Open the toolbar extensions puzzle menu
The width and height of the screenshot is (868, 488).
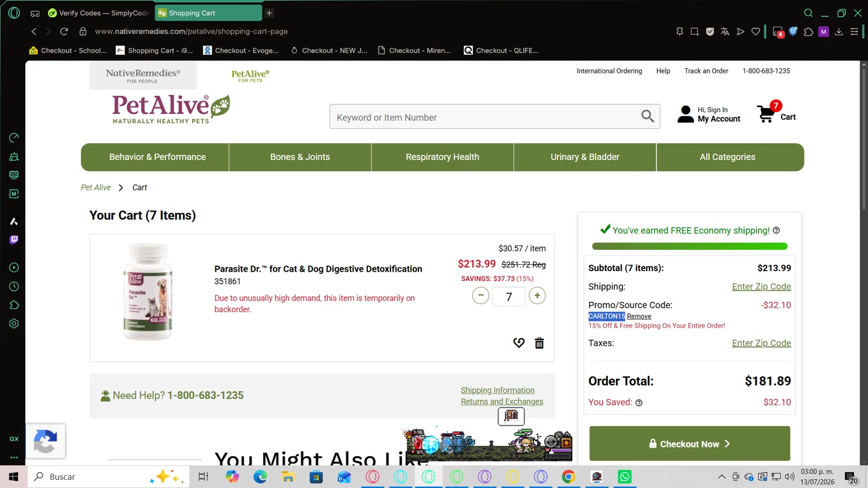click(x=808, y=32)
